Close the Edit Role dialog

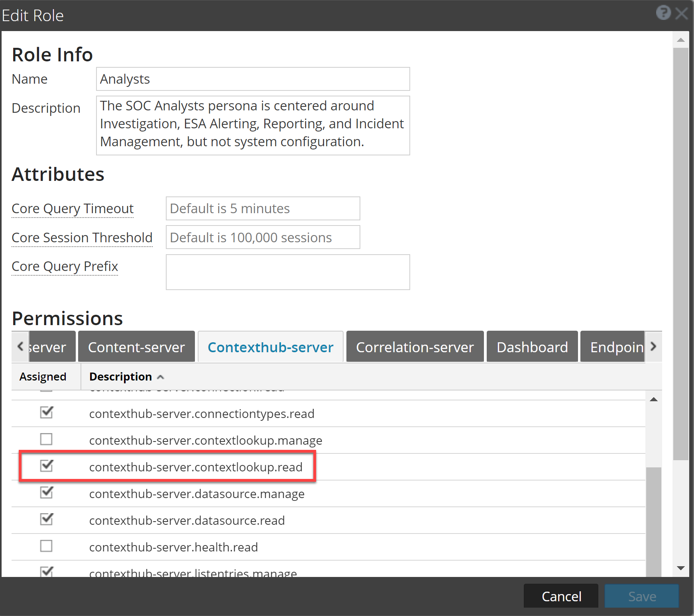[x=682, y=14]
